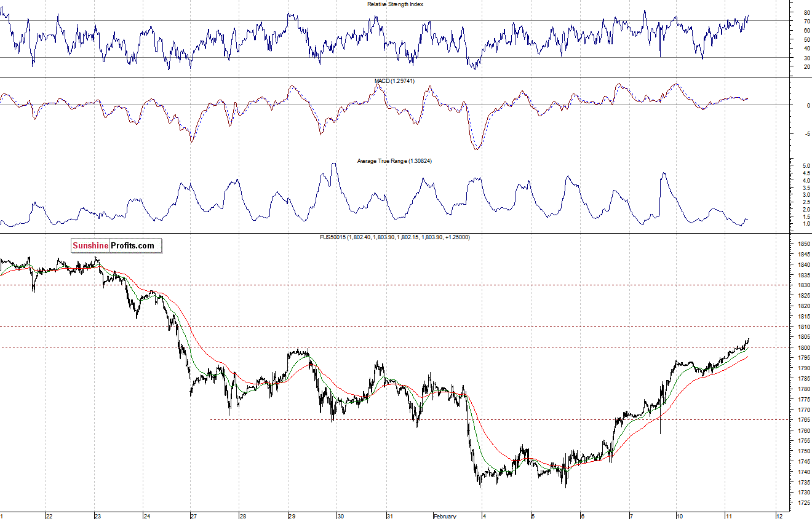
Task: Click price scale value 1765
Action: click(803, 420)
